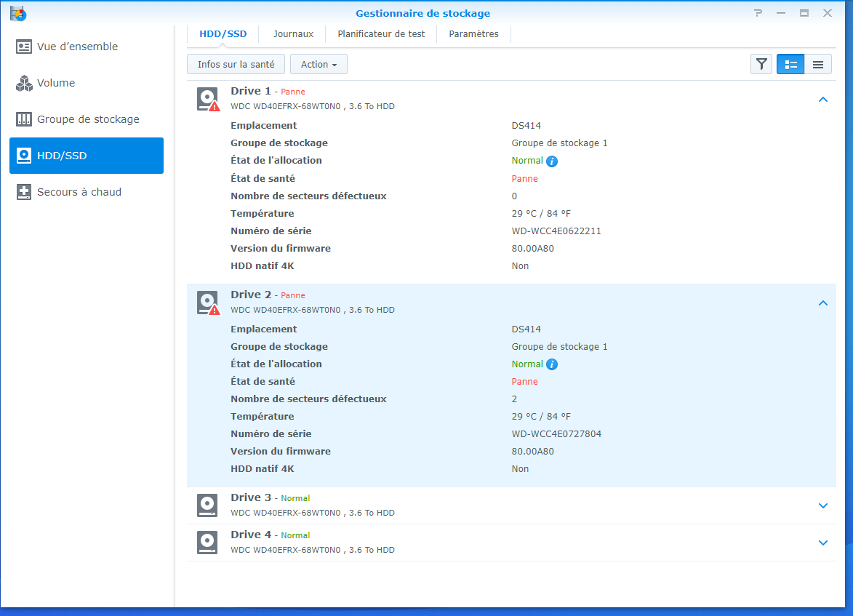
Task: Click the Drive 4 disk icon
Action: pos(207,543)
